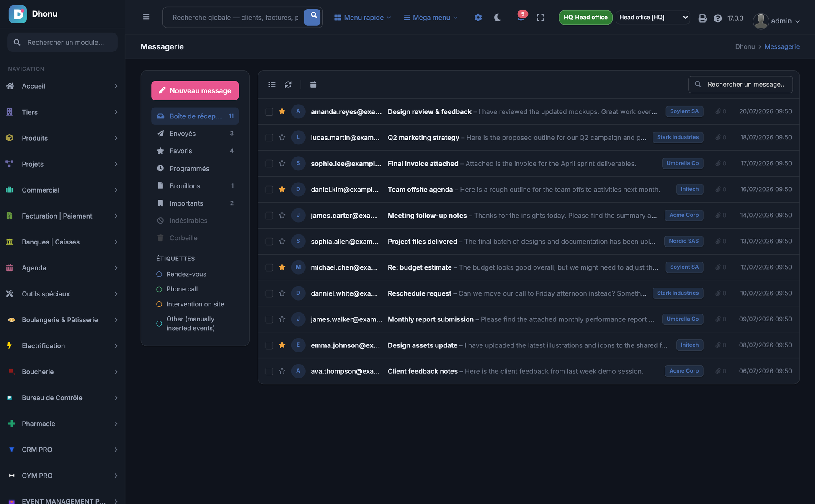Select the Intervention on site orange label
Image resolution: width=815 pixels, height=504 pixels.
190,304
